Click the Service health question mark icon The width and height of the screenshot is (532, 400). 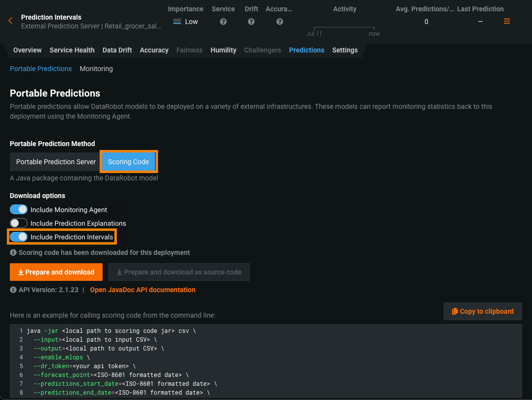[x=223, y=22]
